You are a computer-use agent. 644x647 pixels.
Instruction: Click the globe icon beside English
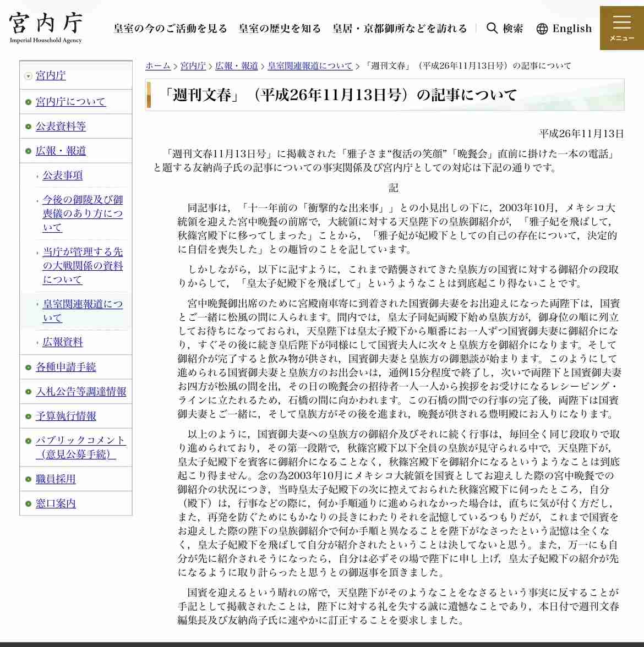click(542, 29)
